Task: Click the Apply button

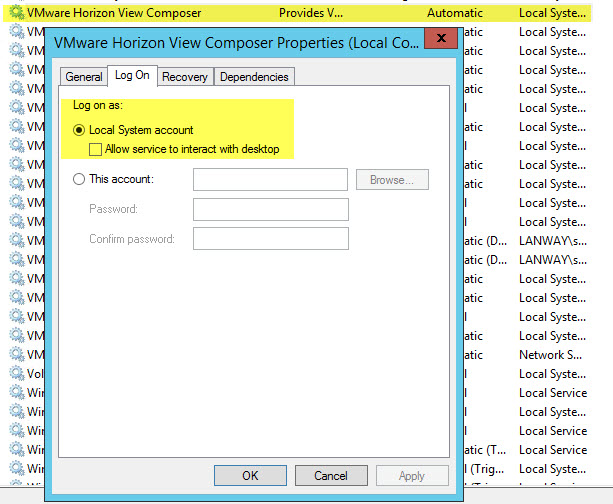Action: [411, 476]
